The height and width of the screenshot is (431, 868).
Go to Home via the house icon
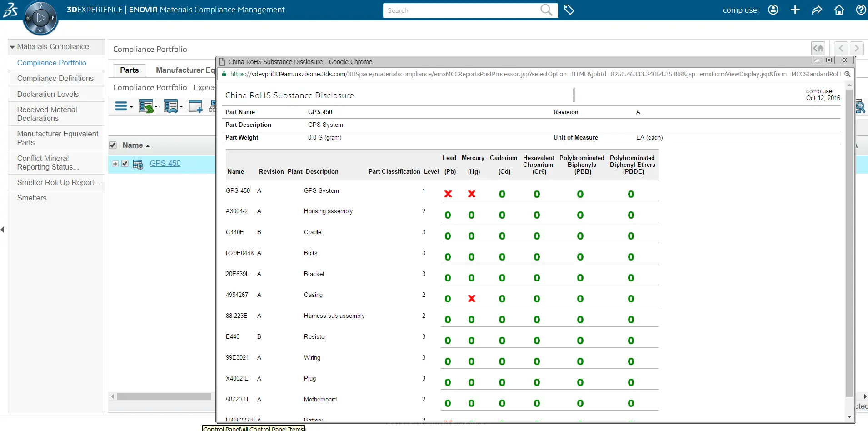tap(839, 10)
